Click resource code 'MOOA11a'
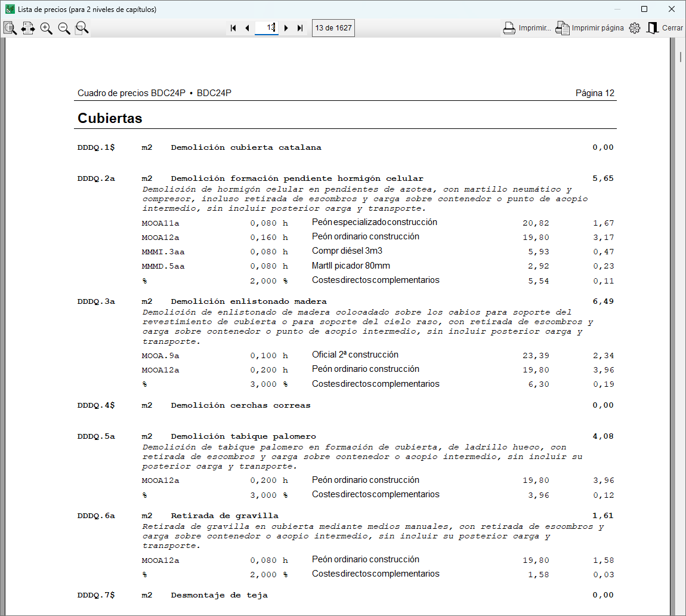Screen dimensions: 686x616 click(160, 223)
